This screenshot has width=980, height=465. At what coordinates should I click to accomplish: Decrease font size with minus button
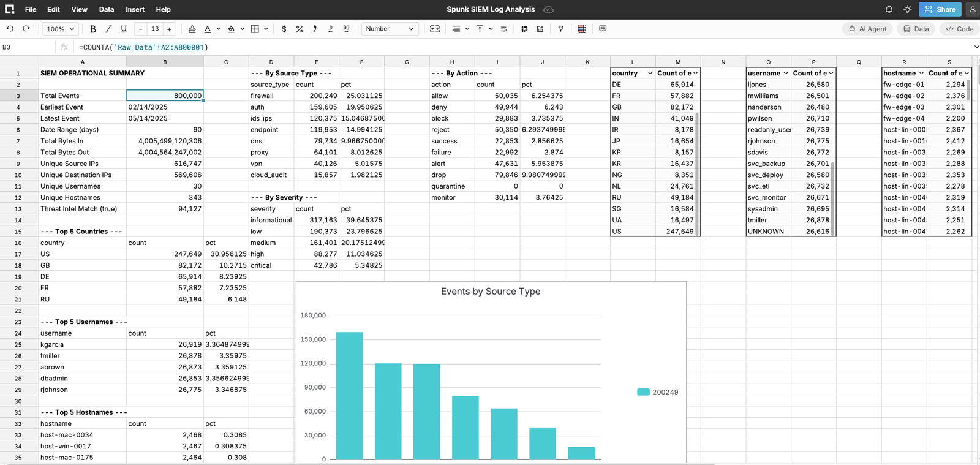click(x=141, y=29)
